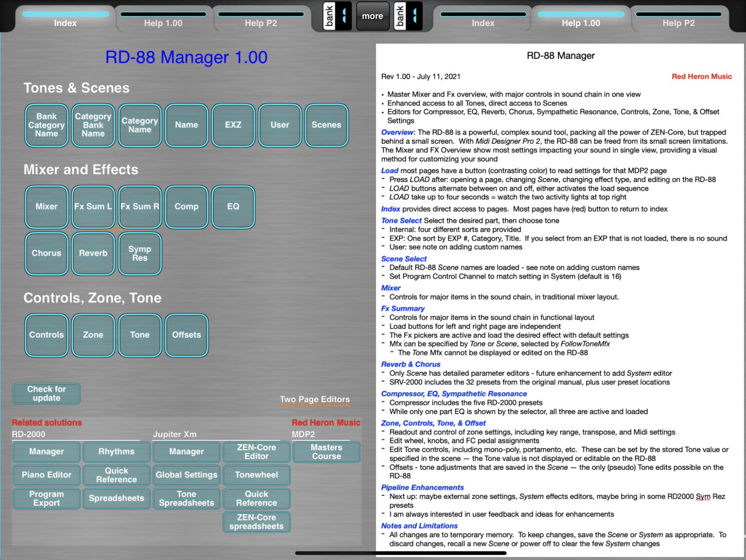
Task: Open Global Settings for Jupiter Xm
Action: [x=186, y=475]
